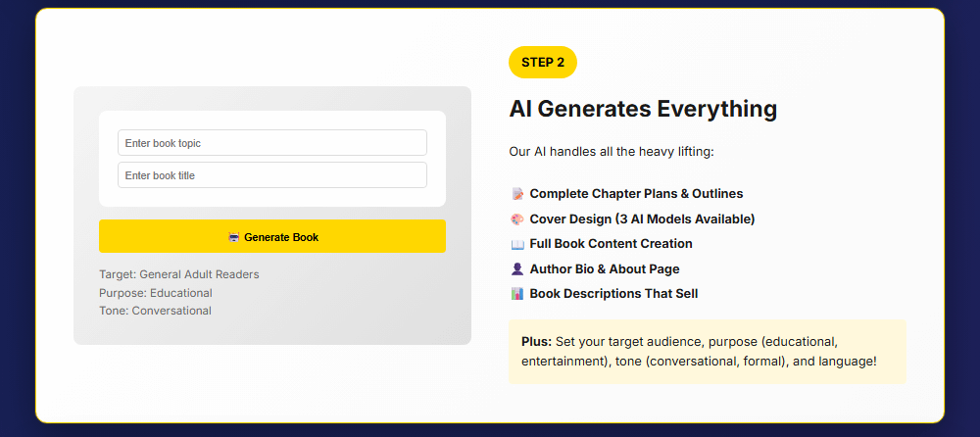Click the artist palette icon for Cover Design
Screen dimensions: 980x437
[517, 218]
